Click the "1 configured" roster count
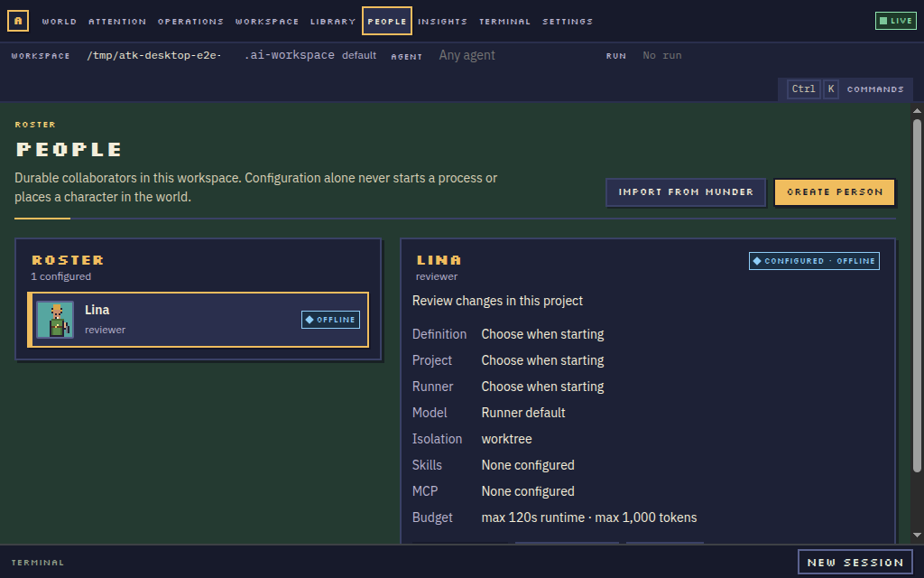 coord(61,276)
